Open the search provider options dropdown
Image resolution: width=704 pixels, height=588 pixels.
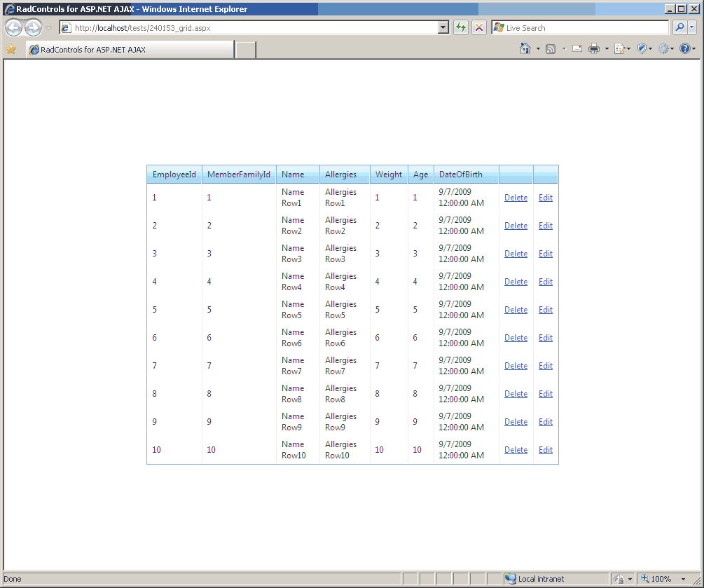coord(692,27)
